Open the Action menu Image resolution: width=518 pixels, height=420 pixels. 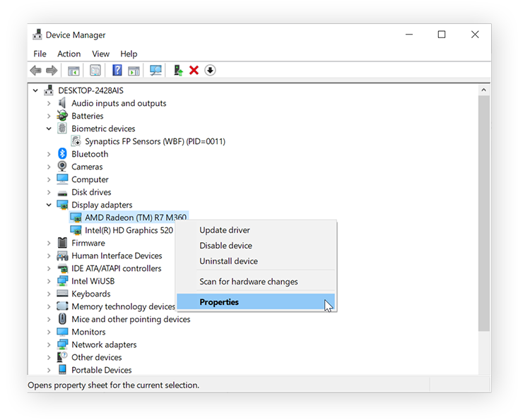click(x=69, y=54)
